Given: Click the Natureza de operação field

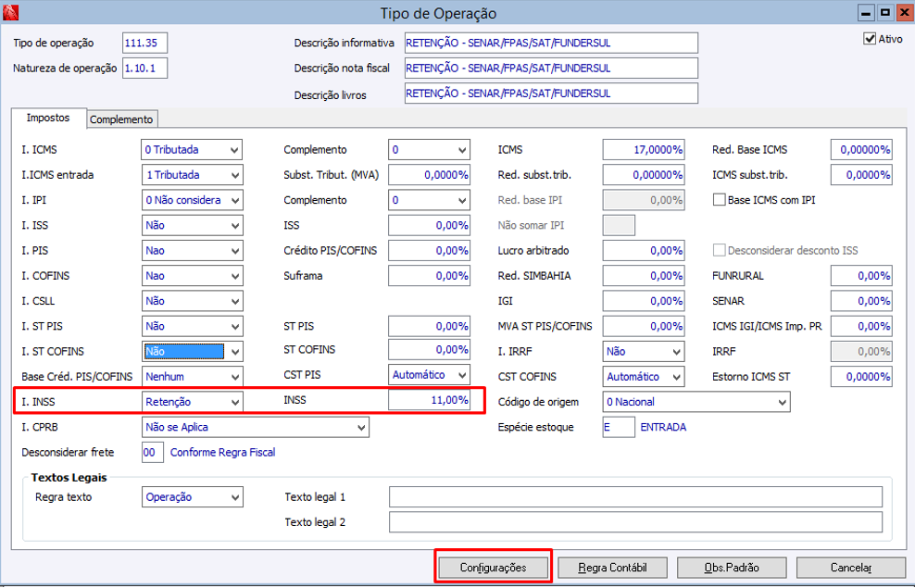Looking at the screenshot, I should [x=144, y=69].
